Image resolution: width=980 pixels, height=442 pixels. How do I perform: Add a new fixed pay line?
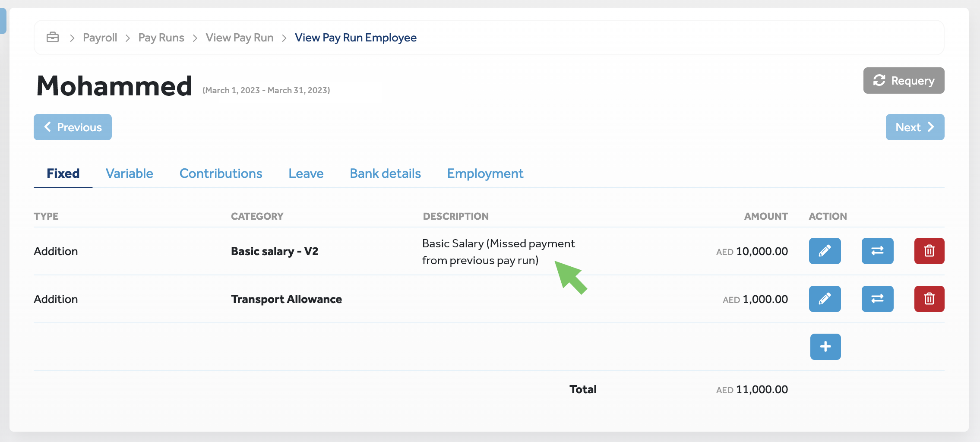[x=825, y=347]
